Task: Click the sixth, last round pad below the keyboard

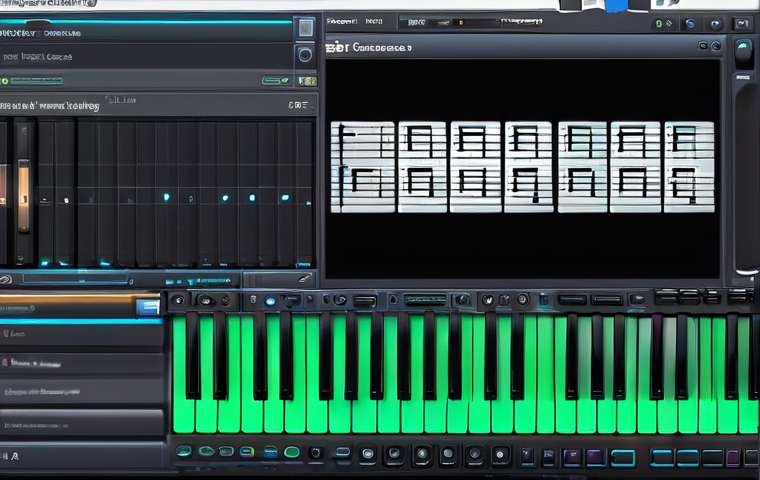Action: [x=500, y=454]
